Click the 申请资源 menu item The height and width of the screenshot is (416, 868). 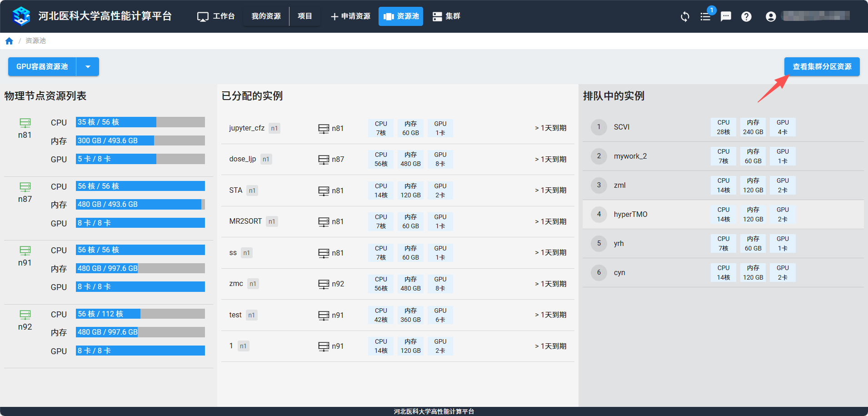coord(350,16)
